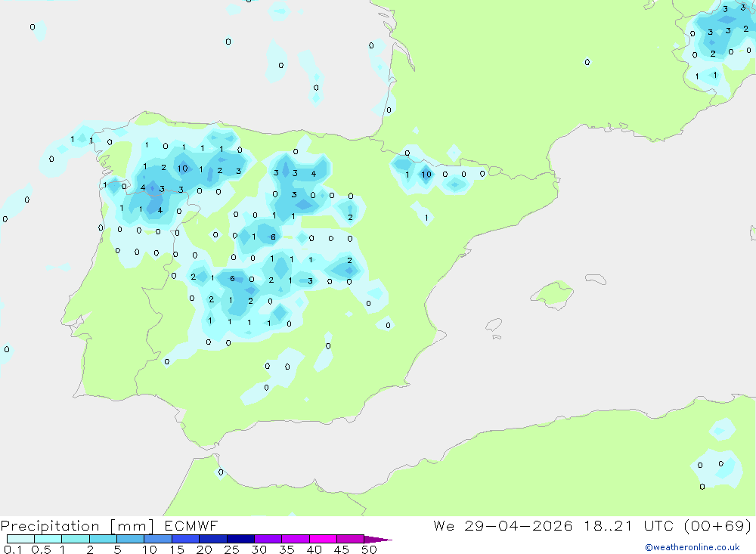756x554 pixels.
Task: Click the legend label '15'
Action: tap(176, 549)
